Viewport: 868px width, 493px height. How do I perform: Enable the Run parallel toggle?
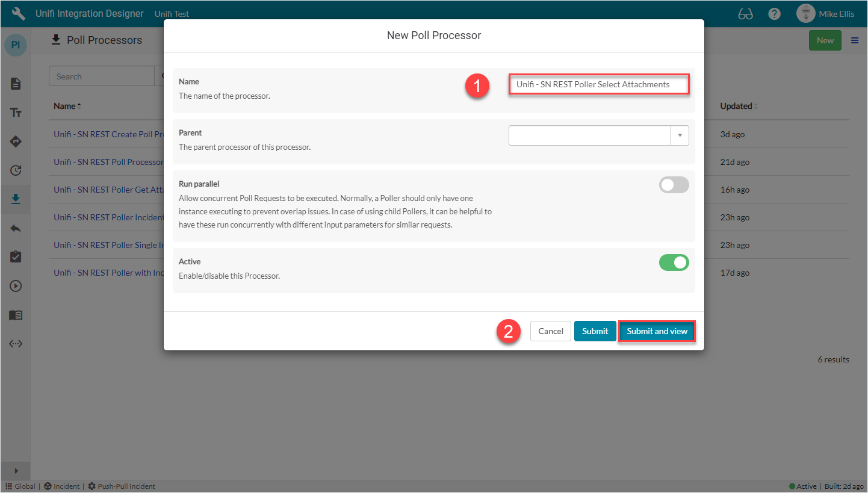(x=674, y=185)
